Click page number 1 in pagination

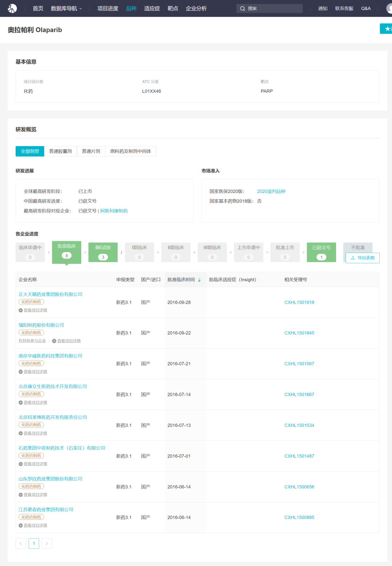click(x=34, y=543)
